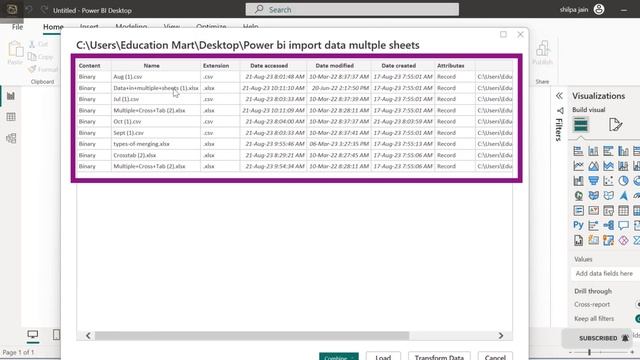Select the Scatter chart visual
This screenshot has height=360, width=640.
pos(608,181)
